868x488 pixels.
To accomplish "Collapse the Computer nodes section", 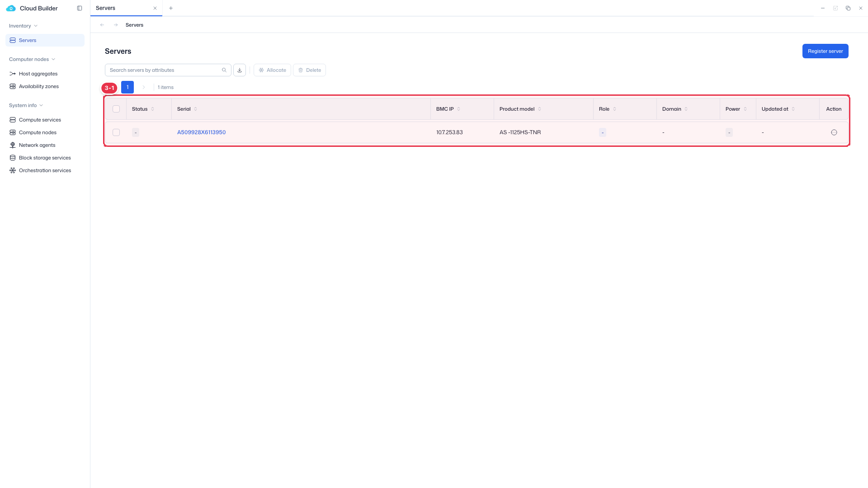I will (32, 59).
